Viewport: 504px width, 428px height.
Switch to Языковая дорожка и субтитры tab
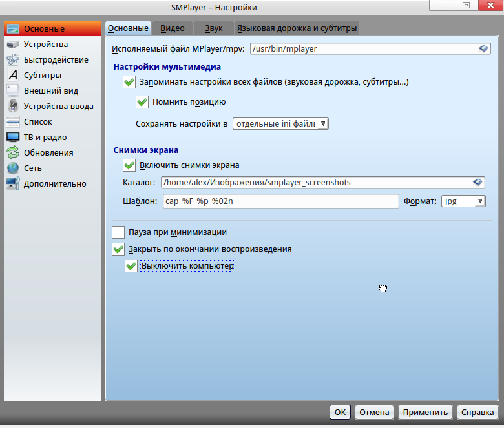pos(297,28)
